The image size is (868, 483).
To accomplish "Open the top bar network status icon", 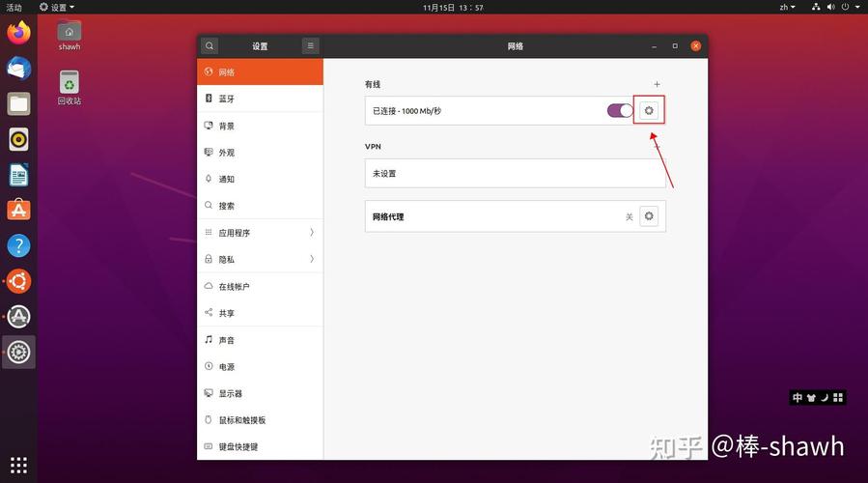I will [x=816, y=7].
